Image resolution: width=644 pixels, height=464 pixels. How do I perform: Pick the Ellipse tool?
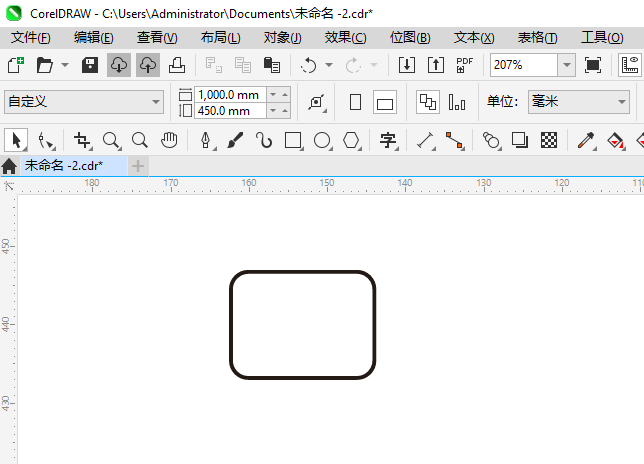tap(322, 140)
